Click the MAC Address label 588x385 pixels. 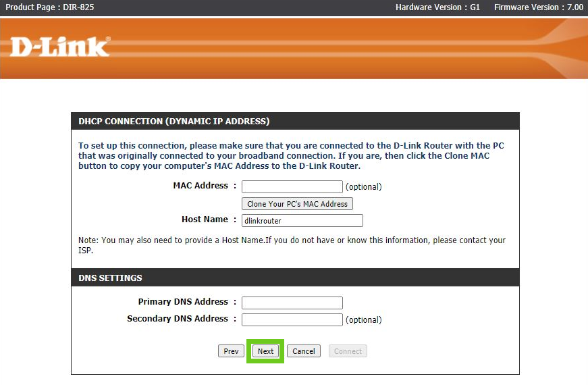click(x=201, y=186)
